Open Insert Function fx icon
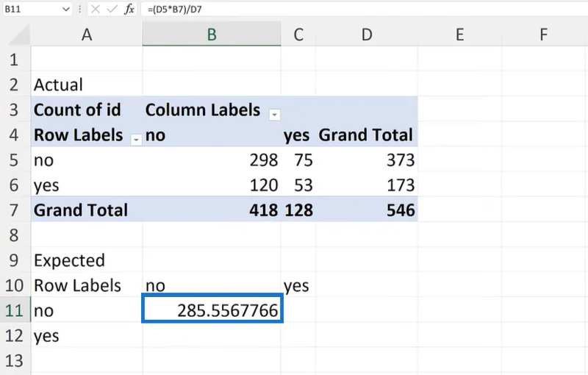 point(129,10)
